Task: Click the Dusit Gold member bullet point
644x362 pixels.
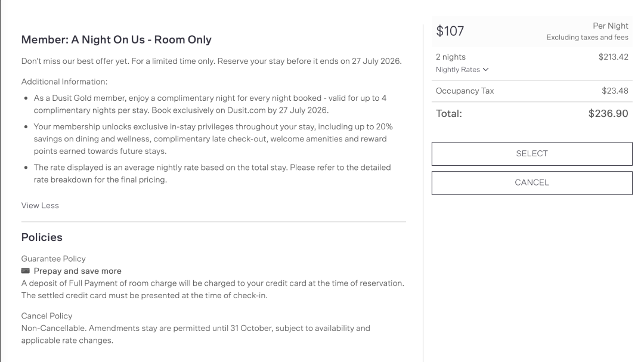Action: (210, 104)
